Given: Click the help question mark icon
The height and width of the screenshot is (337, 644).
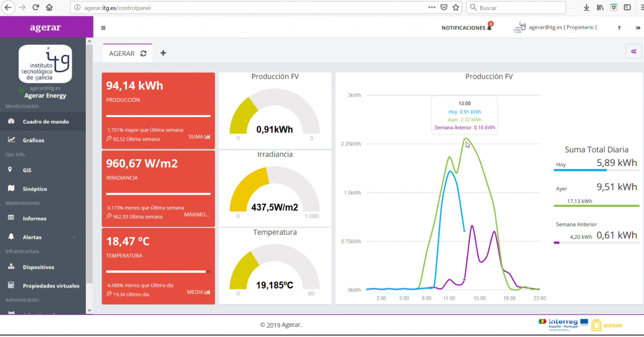Looking at the screenshot, I should [x=619, y=28].
